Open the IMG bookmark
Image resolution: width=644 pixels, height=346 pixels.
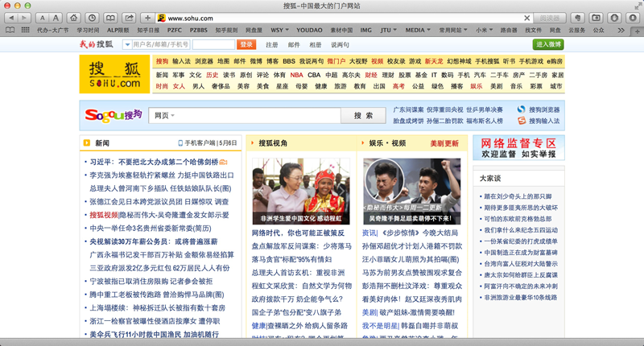[365, 30]
